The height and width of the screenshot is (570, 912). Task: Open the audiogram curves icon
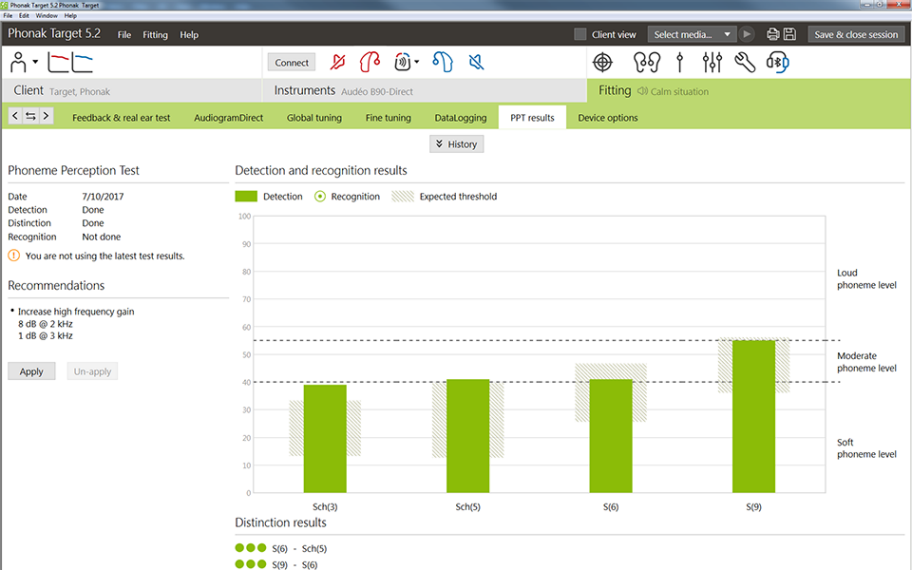(x=70, y=63)
